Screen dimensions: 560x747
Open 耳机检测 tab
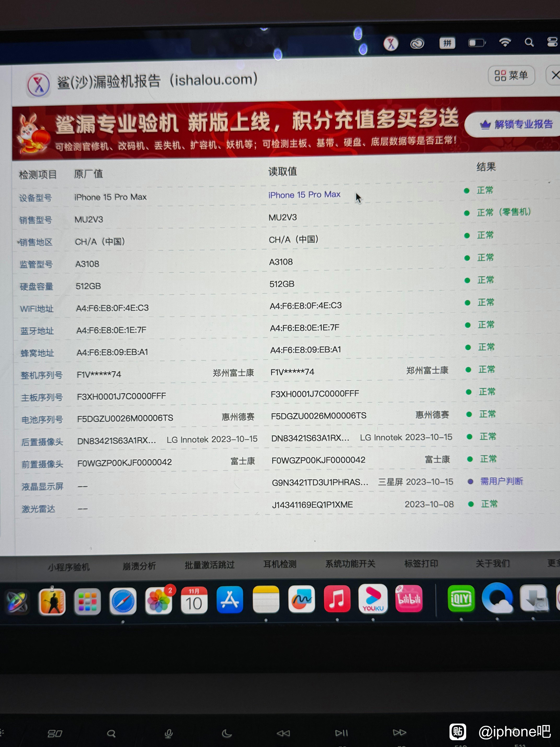[x=280, y=564]
